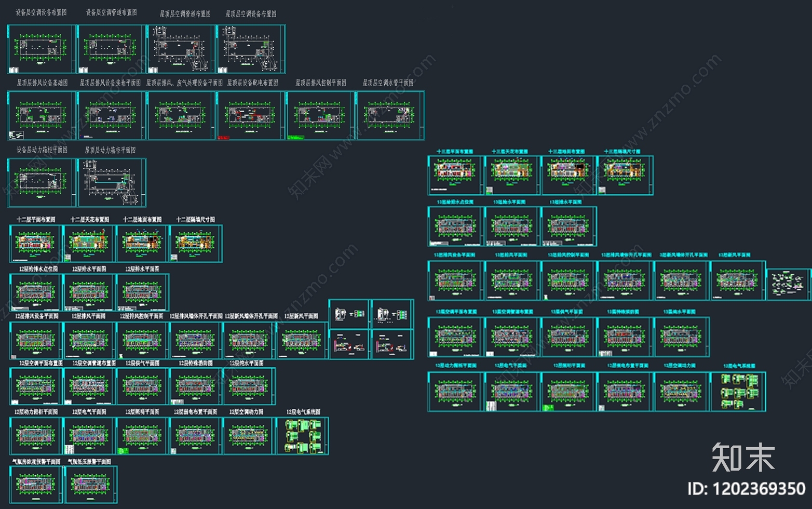Image resolution: width=812 pixels, height=509 pixels.
Task: Select the 屋顶层空调管道布置图 drawing sheet
Action: [x=181, y=49]
